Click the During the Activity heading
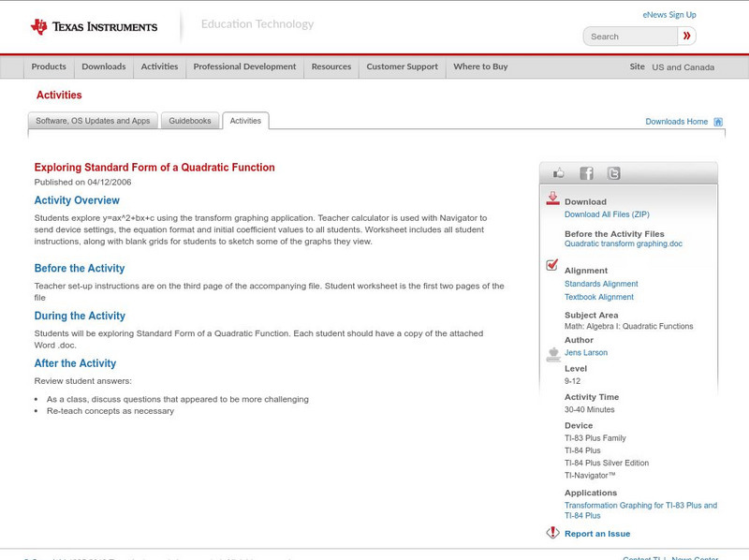The width and height of the screenshot is (749, 560). tap(80, 316)
